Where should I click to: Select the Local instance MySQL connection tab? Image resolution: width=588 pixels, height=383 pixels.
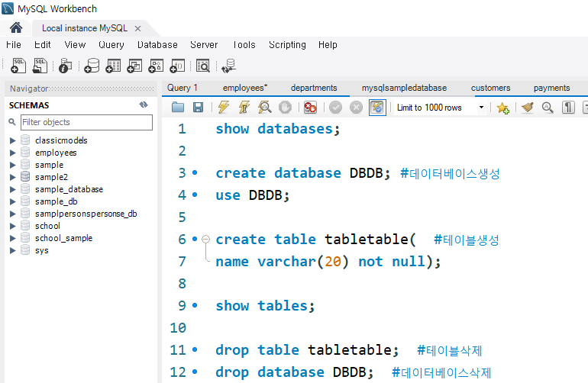click(x=85, y=28)
